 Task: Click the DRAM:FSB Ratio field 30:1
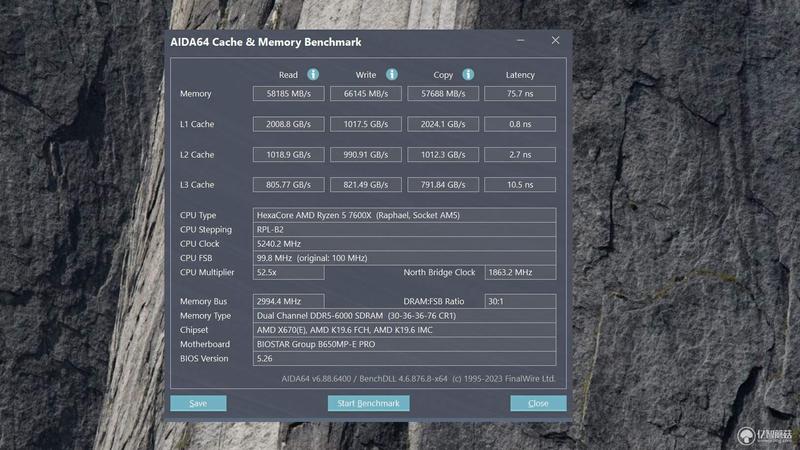point(520,302)
